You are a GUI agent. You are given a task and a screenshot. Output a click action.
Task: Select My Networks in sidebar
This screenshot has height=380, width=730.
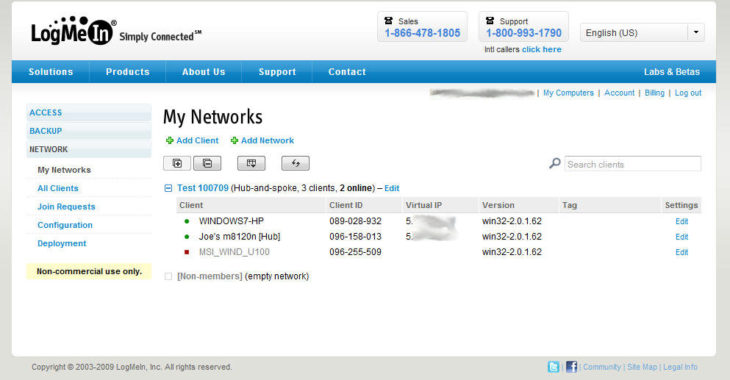(64, 170)
